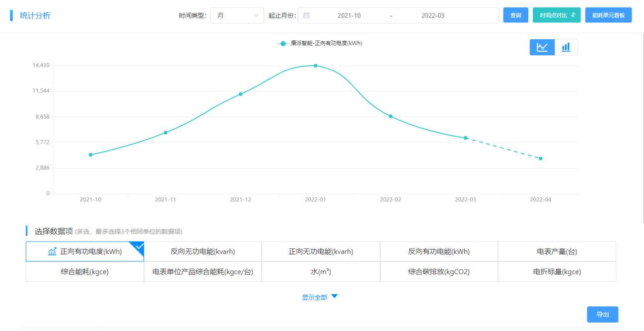
Task: Select 正向无功电能(kvarh) data item
Action: [321, 251]
